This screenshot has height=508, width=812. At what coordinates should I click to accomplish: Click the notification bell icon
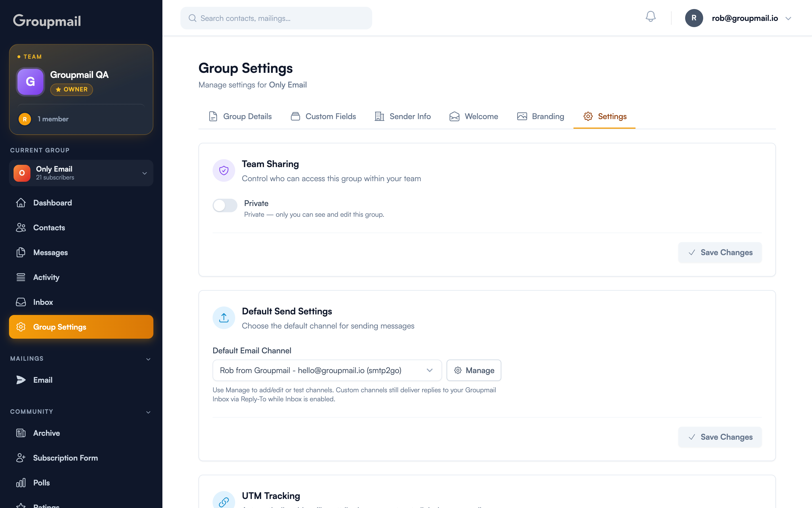pyautogui.click(x=650, y=17)
